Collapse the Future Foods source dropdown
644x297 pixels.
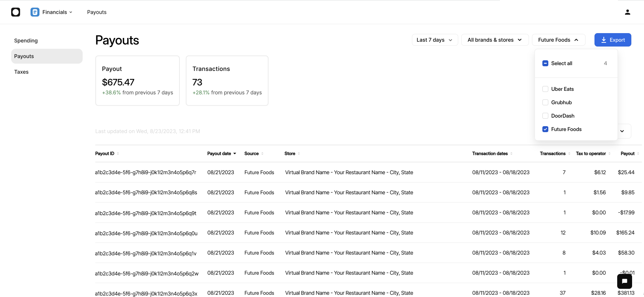(559, 40)
